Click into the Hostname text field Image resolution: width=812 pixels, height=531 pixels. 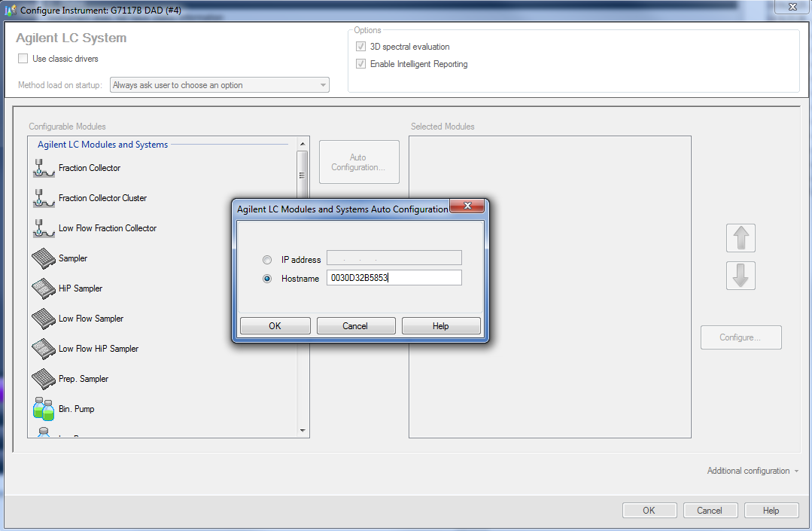click(394, 278)
